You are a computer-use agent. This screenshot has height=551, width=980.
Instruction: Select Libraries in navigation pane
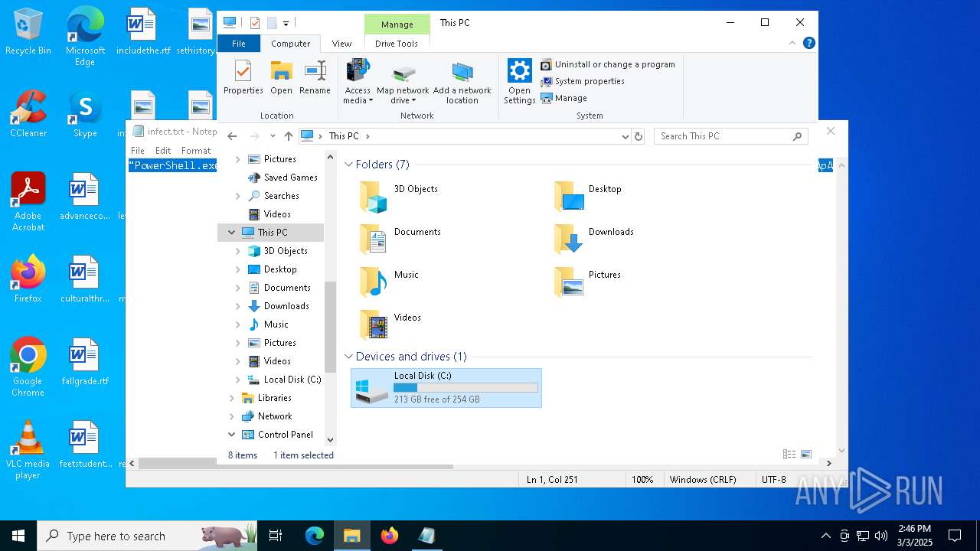tap(266, 398)
